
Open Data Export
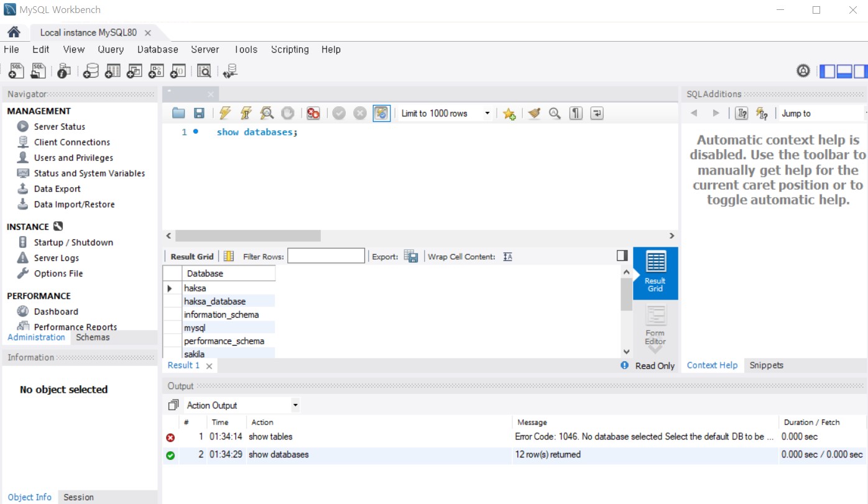tap(57, 189)
